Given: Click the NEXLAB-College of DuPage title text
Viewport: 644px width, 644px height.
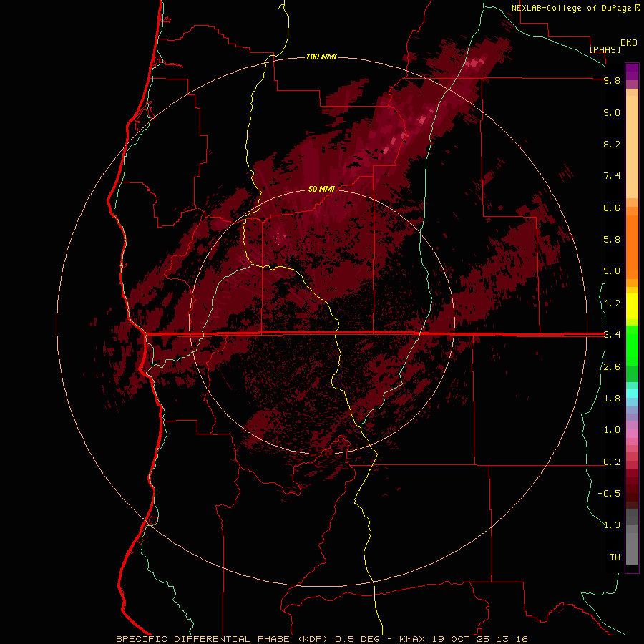Looking at the screenshot, I should (572, 8).
